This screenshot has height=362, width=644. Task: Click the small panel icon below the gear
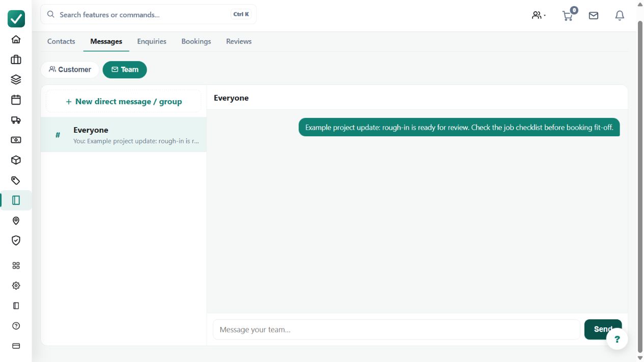click(x=16, y=306)
